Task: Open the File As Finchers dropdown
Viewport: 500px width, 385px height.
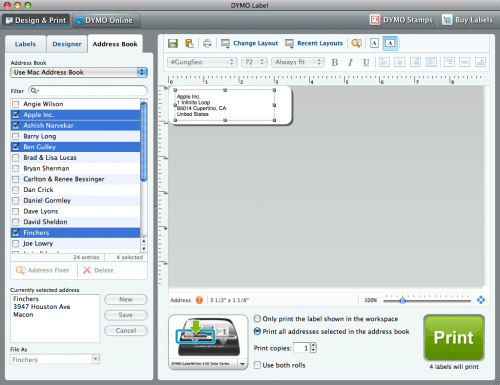Action: (x=55, y=359)
